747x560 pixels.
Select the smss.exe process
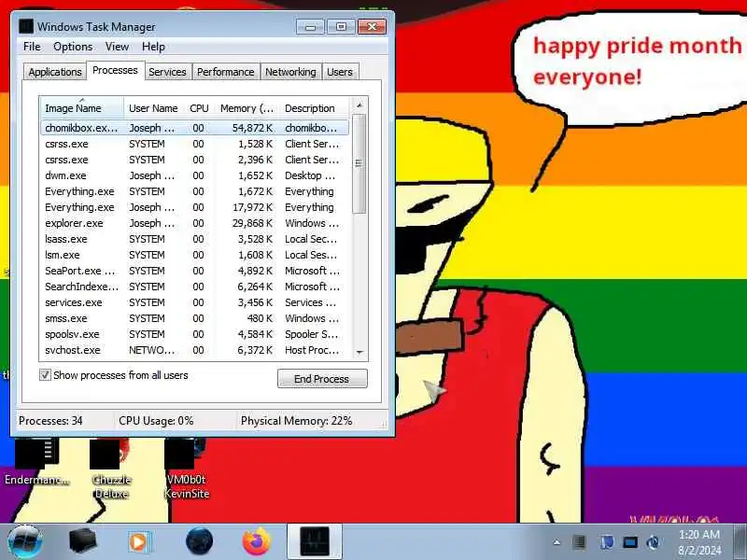pyautogui.click(x=194, y=318)
